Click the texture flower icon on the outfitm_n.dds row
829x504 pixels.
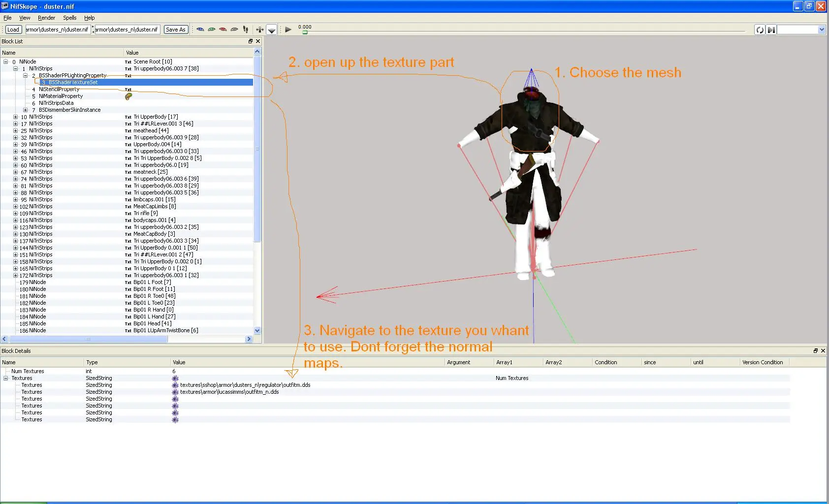coord(175,392)
